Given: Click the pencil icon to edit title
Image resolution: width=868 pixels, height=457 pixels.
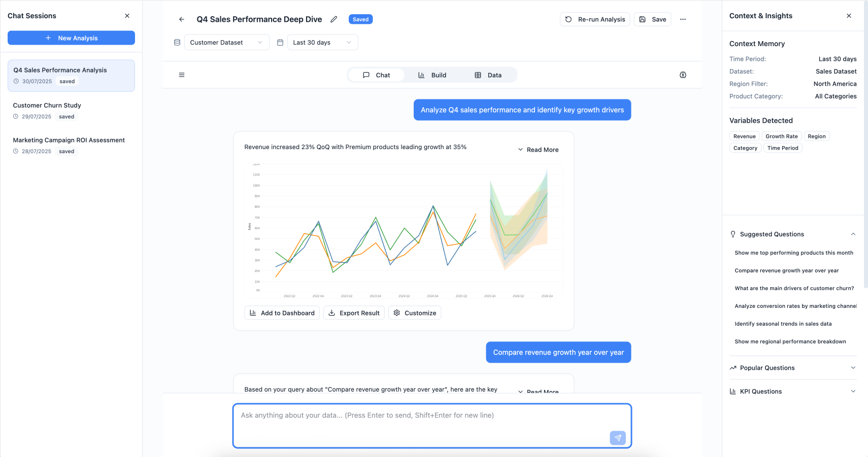Looking at the screenshot, I should pos(333,19).
